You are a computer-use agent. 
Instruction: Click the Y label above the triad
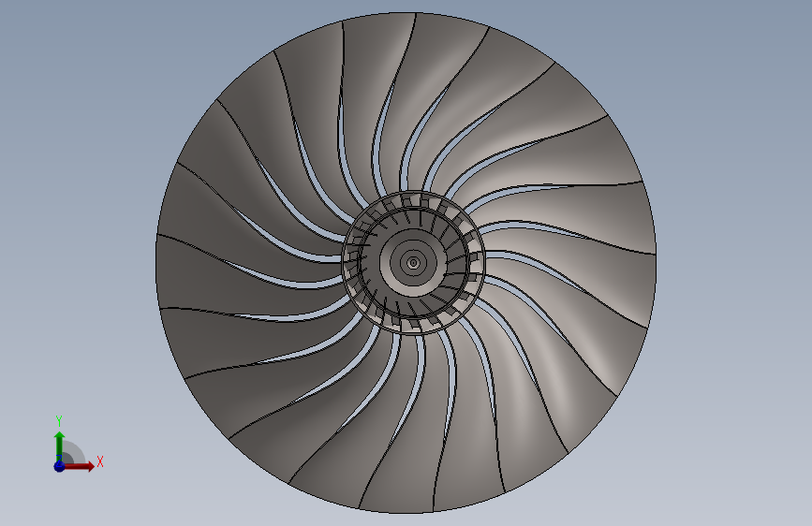59,420
